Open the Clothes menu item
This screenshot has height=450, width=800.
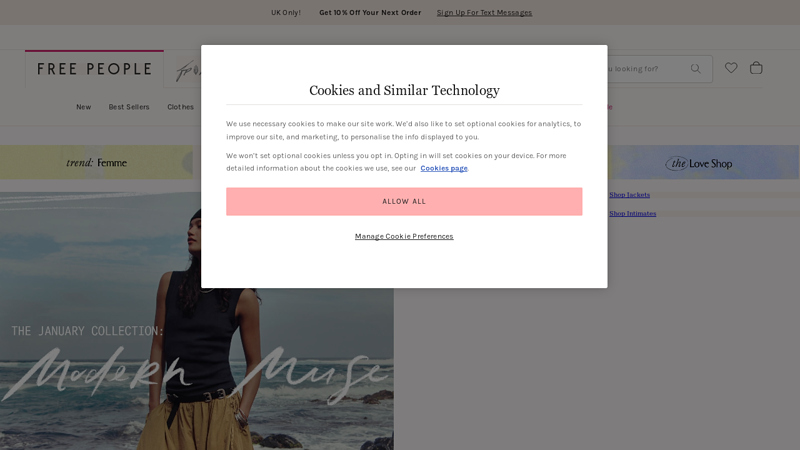click(x=181, y=107)
